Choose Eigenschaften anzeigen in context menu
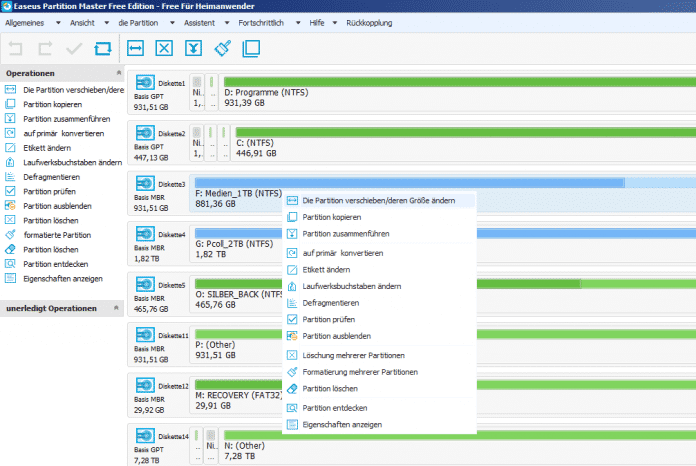Screen dimensions: 696x466 click(x=341, y=424)
